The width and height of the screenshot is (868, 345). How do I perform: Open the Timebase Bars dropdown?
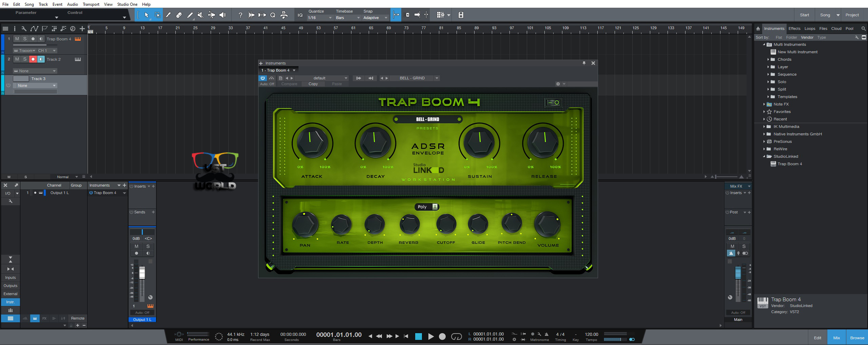coord(348,18)
